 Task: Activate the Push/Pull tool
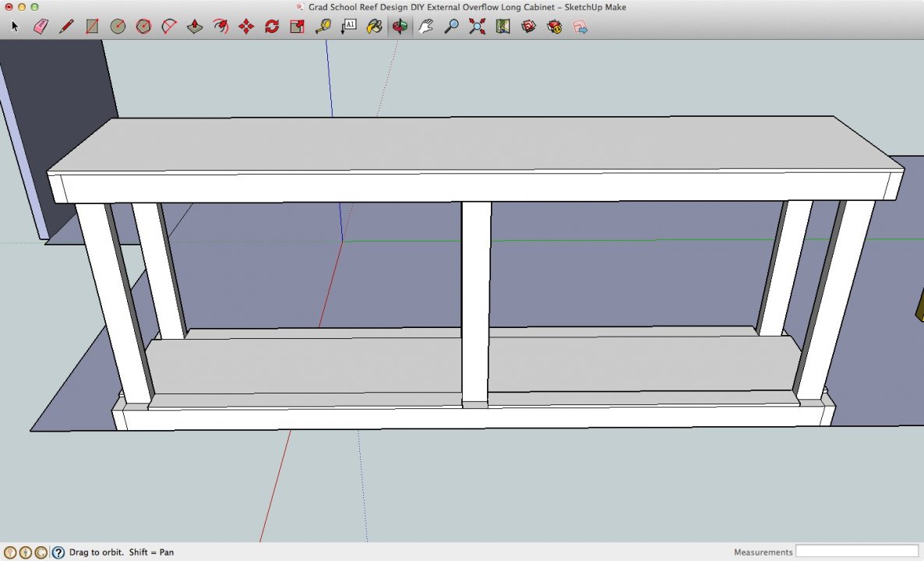pyautogui.click(x=195, y=26)
